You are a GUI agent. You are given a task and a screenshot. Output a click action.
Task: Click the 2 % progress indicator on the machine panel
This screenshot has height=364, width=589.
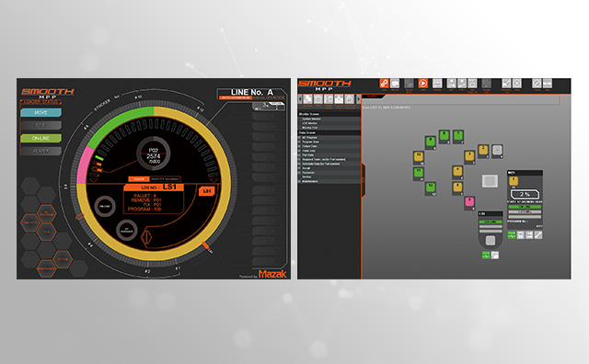pyautogui.click(x=525, y=194)
